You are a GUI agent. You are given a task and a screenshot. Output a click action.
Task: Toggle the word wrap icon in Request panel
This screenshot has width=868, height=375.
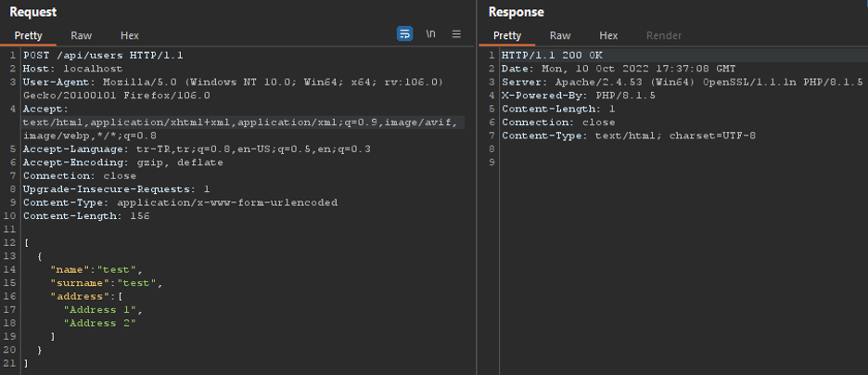click(404, 33)
